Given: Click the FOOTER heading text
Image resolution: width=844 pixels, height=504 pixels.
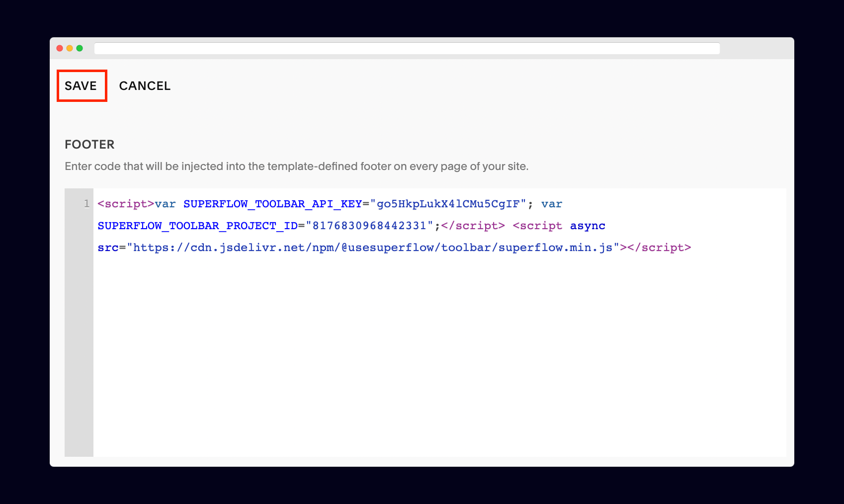Looking at the screenshot, I should (89, 145).
